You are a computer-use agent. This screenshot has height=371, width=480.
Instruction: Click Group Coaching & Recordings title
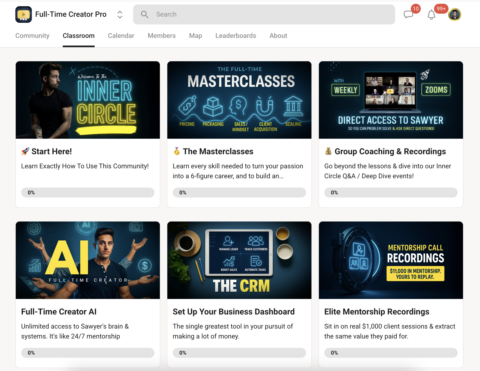tap(390, 151)
